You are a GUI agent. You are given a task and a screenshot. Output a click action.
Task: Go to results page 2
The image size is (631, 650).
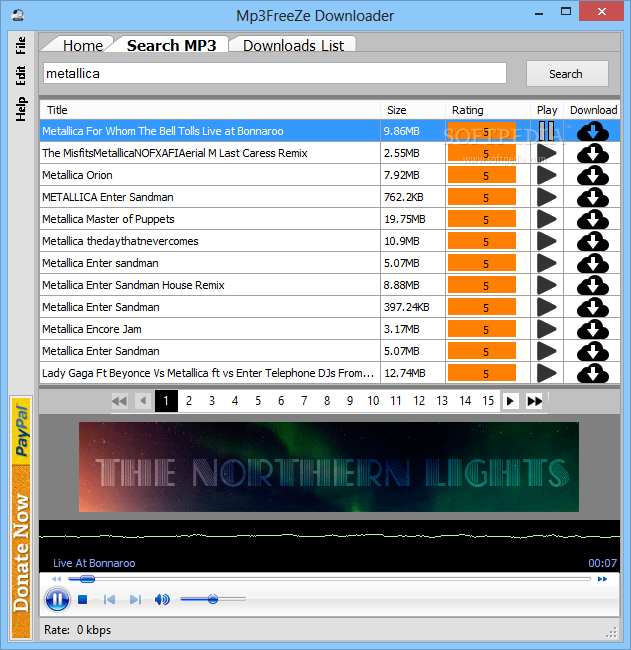tap(189, 401)
